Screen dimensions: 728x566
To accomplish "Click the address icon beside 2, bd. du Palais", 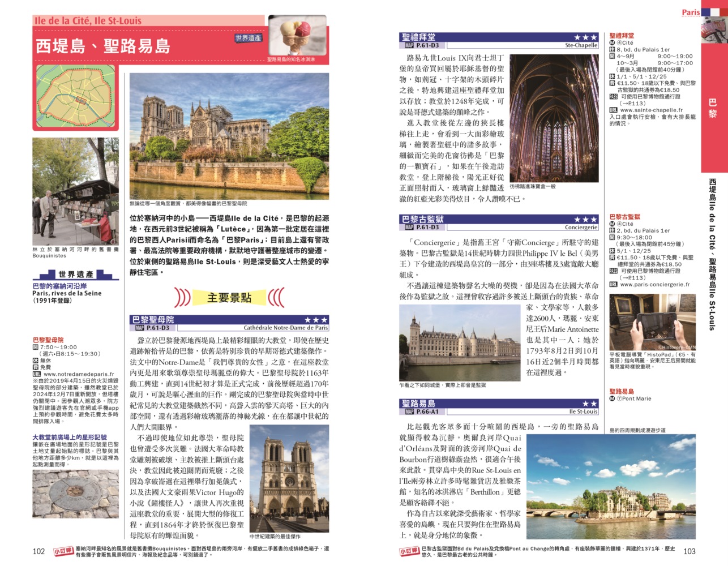I will (x=612, y=230).
